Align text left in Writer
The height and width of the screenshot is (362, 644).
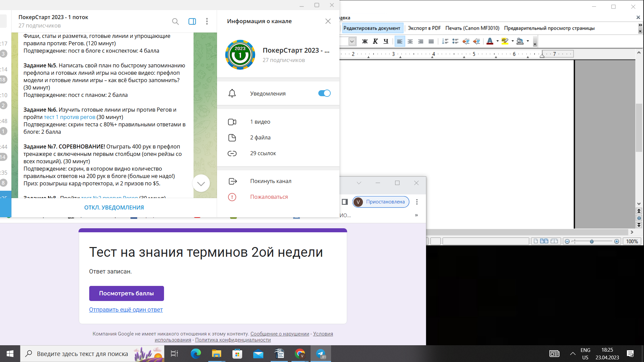399,41
